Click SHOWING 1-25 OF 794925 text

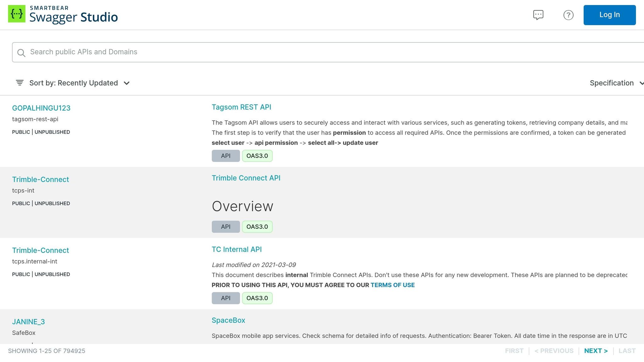47,351
